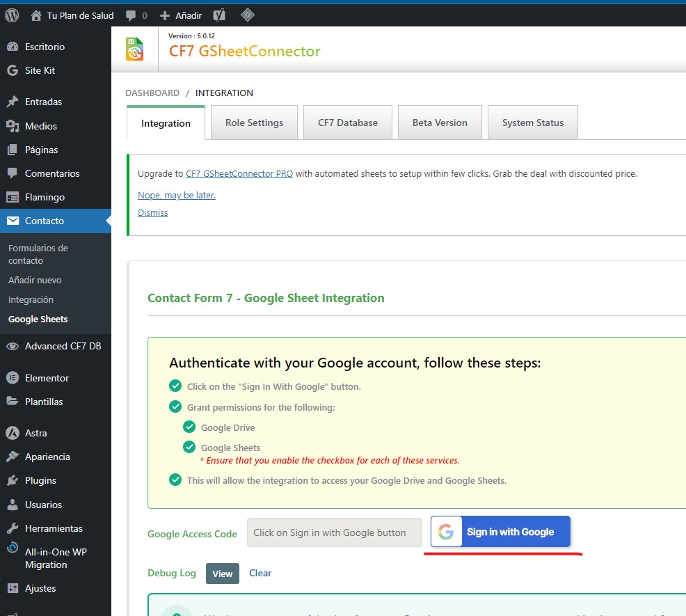The width and height of the screenshot is (686, 616).
Task: Open the Flamingo menu label
Action: 45,198
